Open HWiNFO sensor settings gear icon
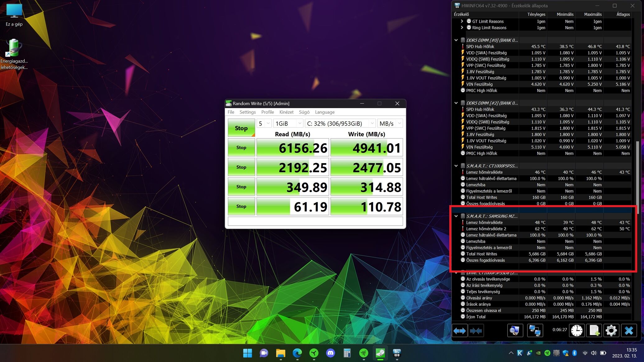This screenshot has height=362, width=644. tap(611, 331)
